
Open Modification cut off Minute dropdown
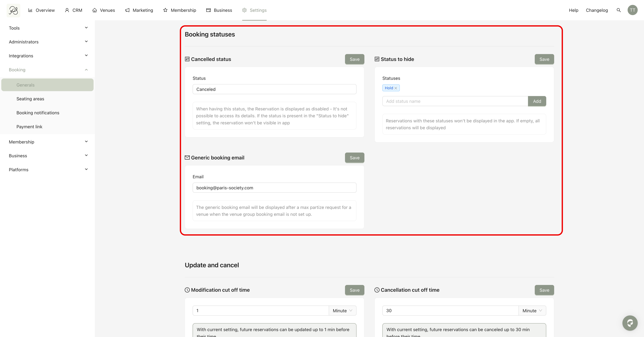pos(342,310)
